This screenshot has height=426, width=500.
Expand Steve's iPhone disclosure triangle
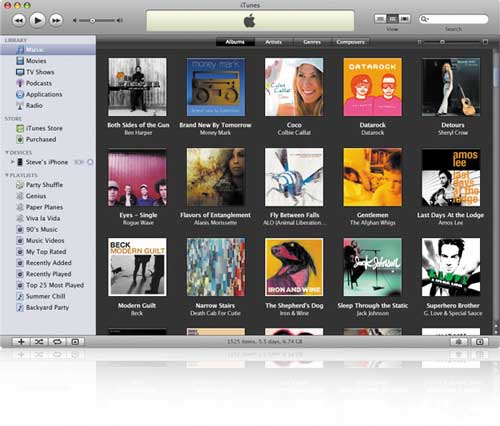coord(12,162)
